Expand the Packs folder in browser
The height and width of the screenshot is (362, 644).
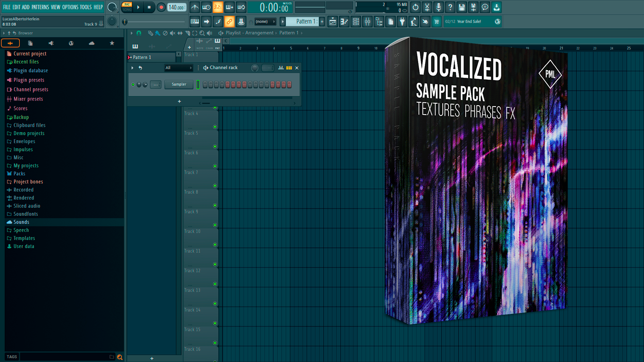coord(19,173)
